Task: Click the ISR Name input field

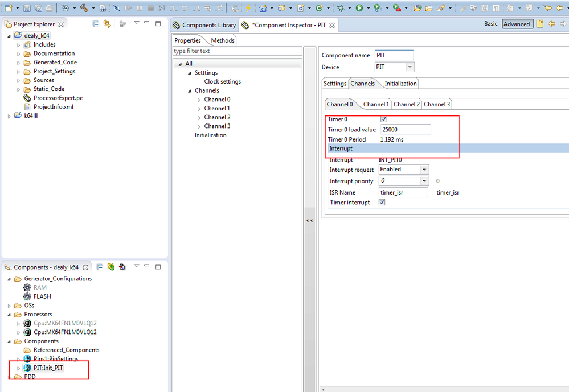Action: pos(403,192)
